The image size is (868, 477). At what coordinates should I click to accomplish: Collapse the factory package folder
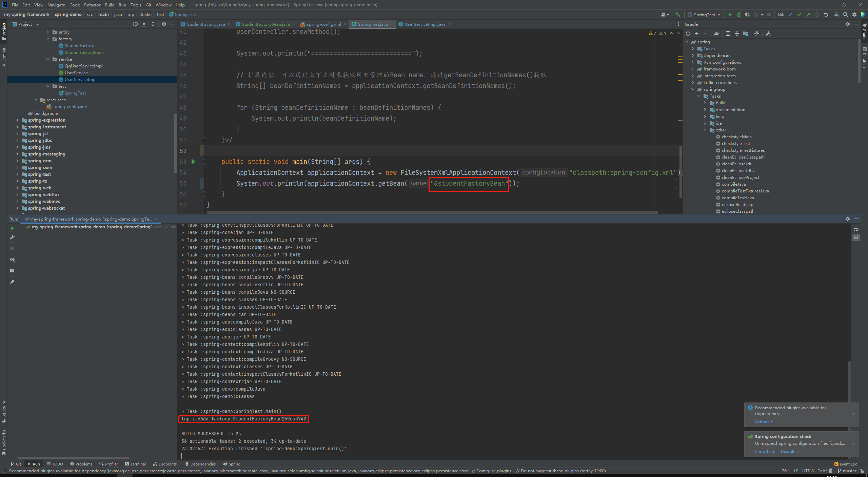(x=48, y=39)
